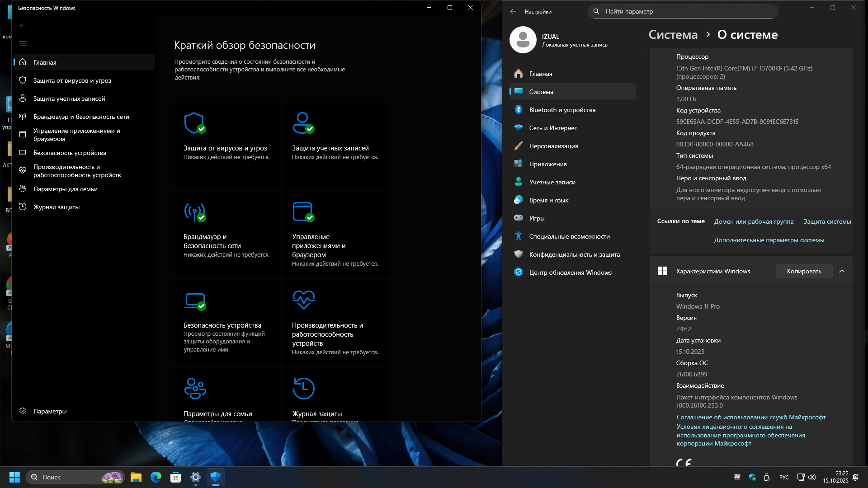Viewport: 868px width, 488px height.
Task: Toggle hamburger navigation menu in Windows Security
Action: pyautogui.click(x=23, y=44)
